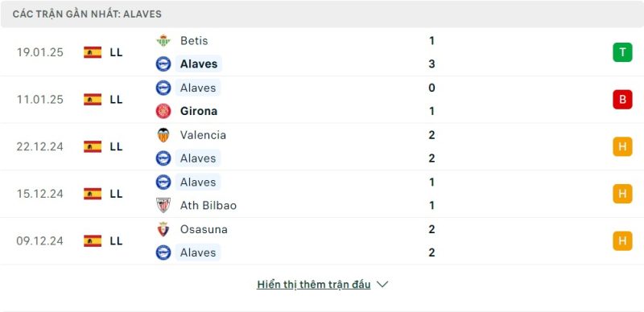644x312 pixels.
Task: Click the green T result badge
Action: 622,52
